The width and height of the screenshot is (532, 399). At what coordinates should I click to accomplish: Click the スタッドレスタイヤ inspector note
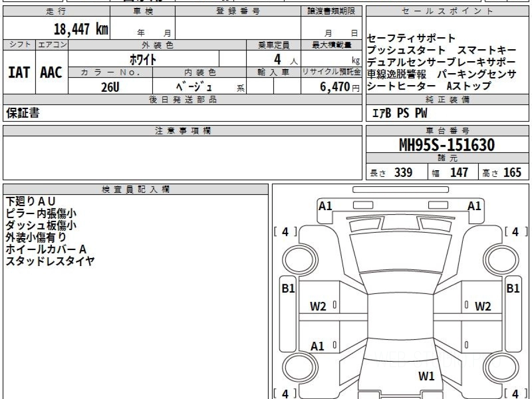[x=50, y=261]
